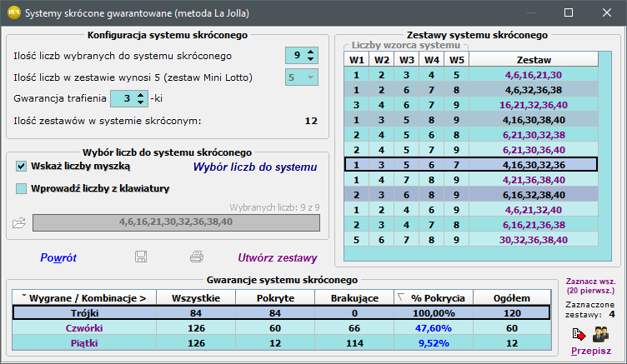Image resolution: width=627 pixels, height=364 pixels.
Task: Select set row 4,16,30,38,40
Action: (x=471, y=120)
